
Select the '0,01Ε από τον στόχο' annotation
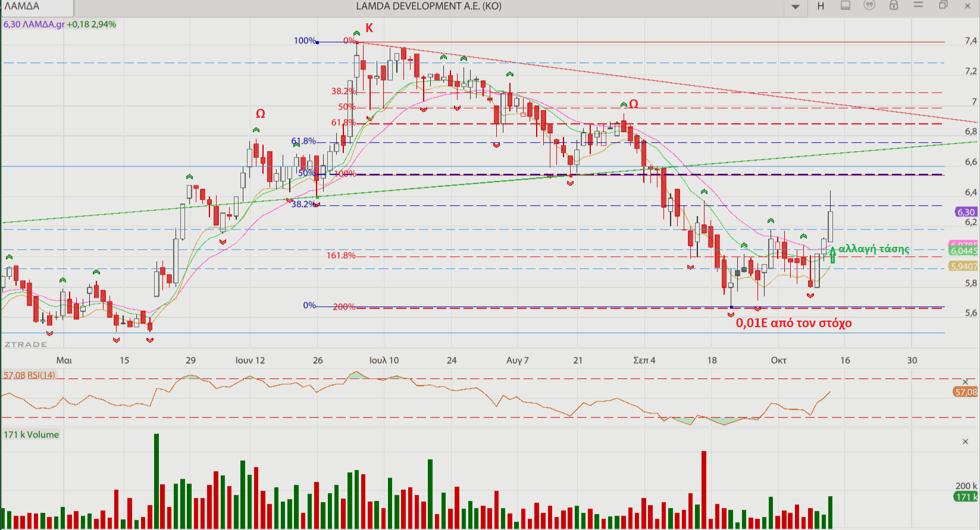[x=794, y=323]
